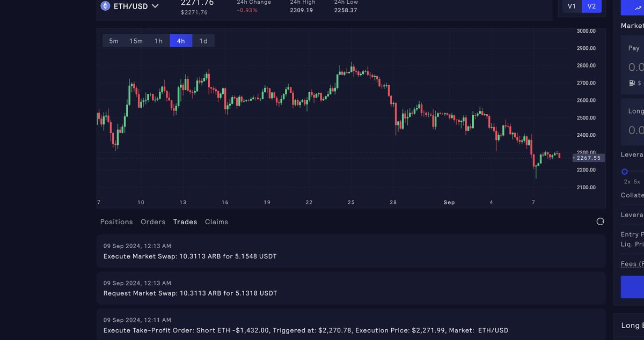The image size is (644, 340).
Task: Open the Positions tab
Action: pyautogui.click(x=116, y=222)
